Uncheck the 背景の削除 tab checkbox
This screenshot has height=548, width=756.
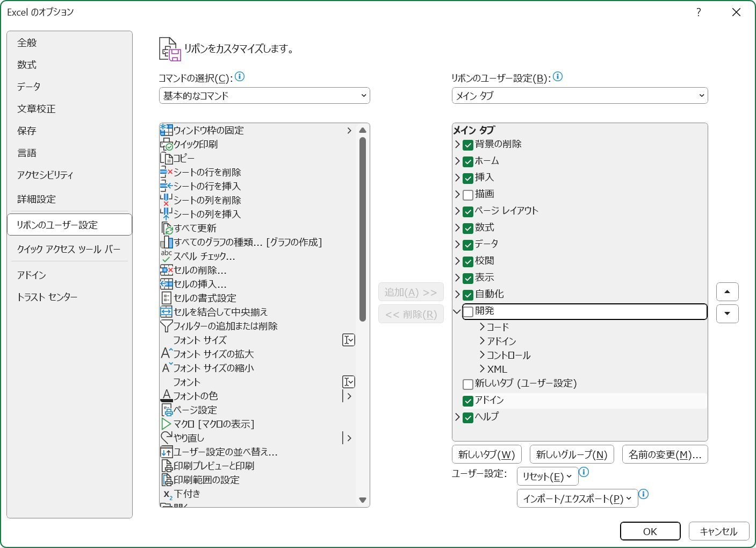coord(468,145)
